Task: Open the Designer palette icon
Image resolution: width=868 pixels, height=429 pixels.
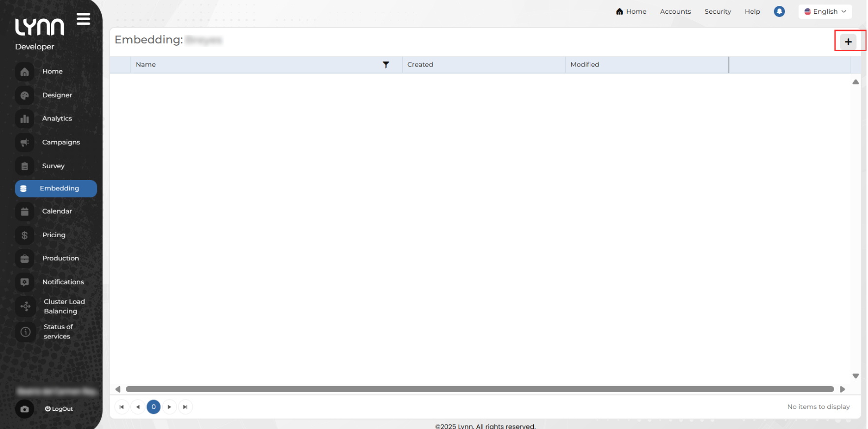Action: tap(25, 95)
